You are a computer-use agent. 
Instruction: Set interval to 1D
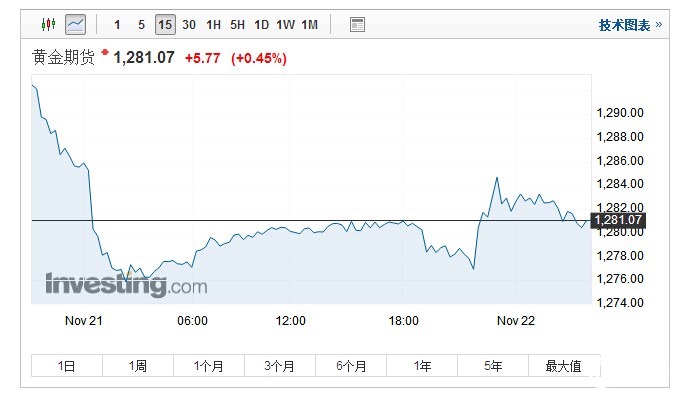point(261,24)
